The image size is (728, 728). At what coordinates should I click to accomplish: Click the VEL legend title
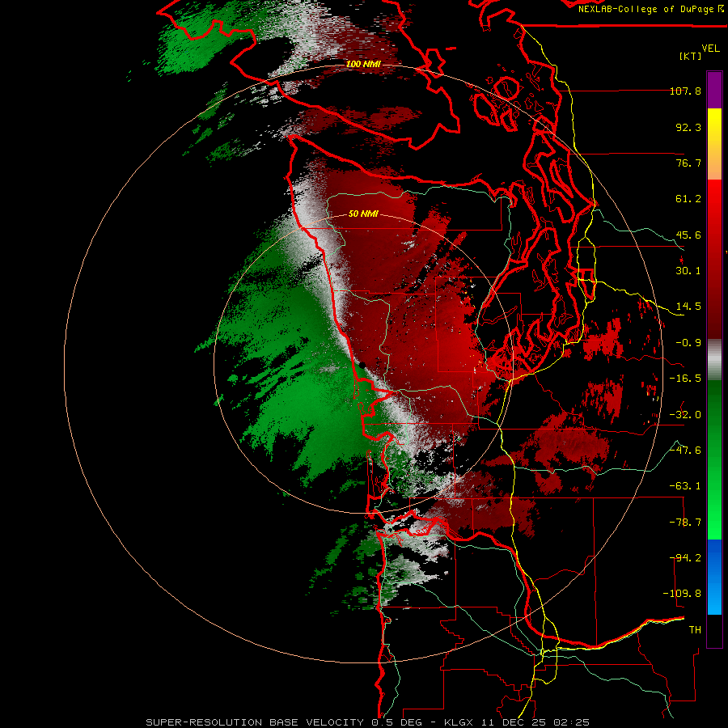click(x=710, y=49)
